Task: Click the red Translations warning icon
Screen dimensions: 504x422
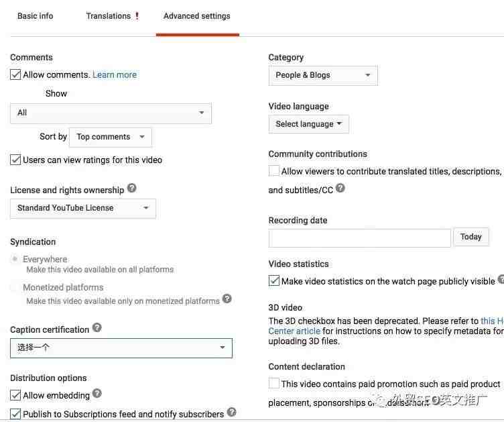Action: pyautogui.click(x=137, y=15)
